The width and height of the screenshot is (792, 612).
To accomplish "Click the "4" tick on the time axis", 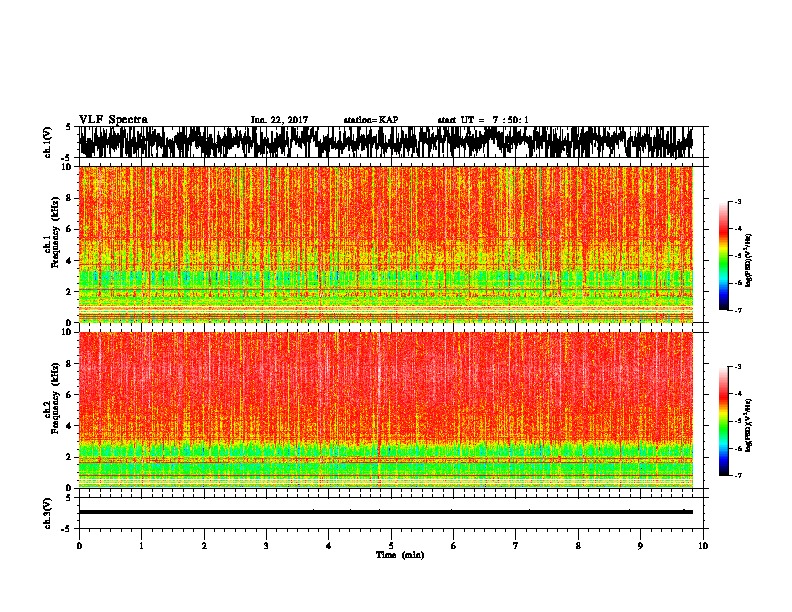I will tap(328, 546).
